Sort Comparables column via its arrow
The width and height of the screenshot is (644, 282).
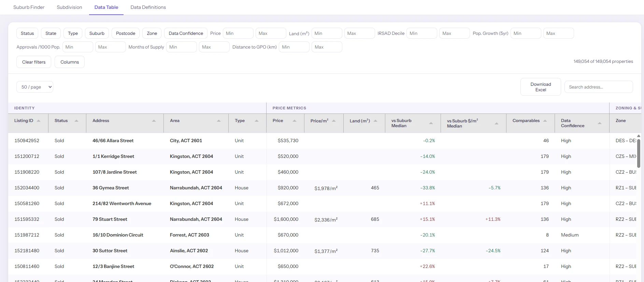pos(545,121)
